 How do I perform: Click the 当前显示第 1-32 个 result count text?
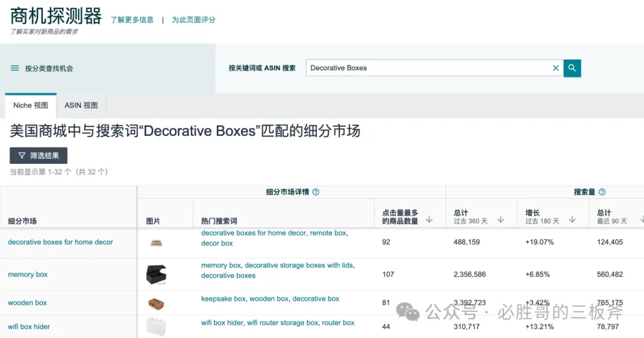(58, 172)
